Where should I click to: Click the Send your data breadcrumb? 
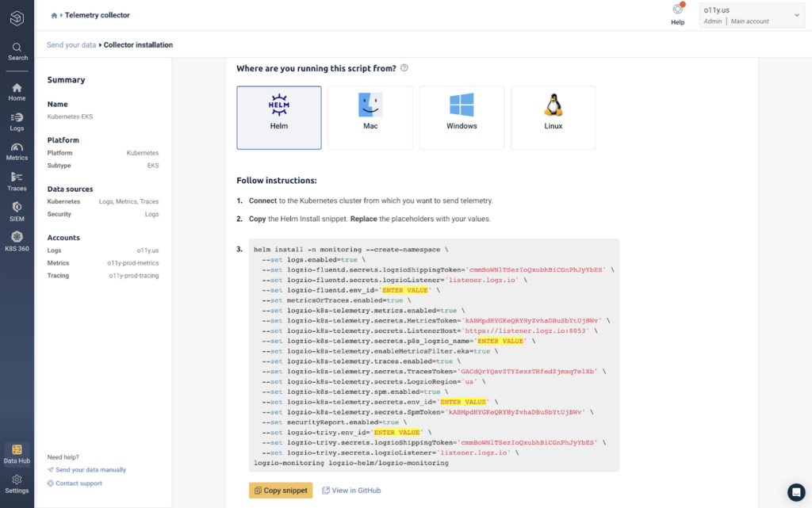71,45
